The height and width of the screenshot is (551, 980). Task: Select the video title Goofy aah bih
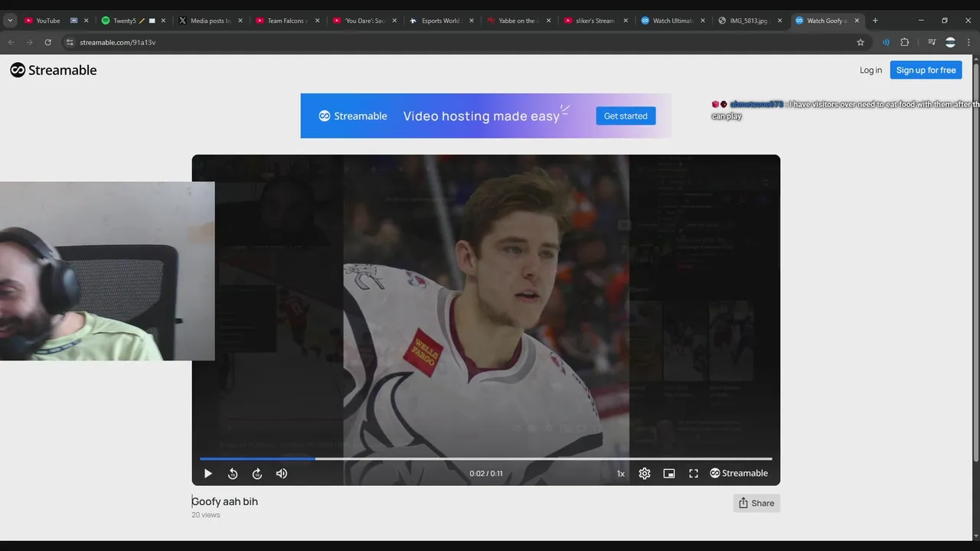tap(224, 502)
